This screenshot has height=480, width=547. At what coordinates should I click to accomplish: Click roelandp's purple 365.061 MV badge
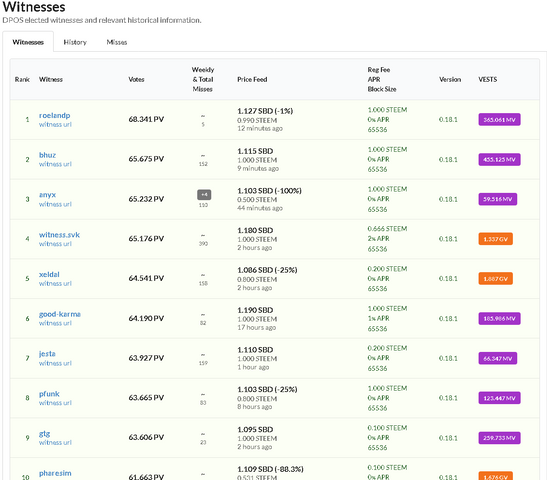click(x=499, y=120)
